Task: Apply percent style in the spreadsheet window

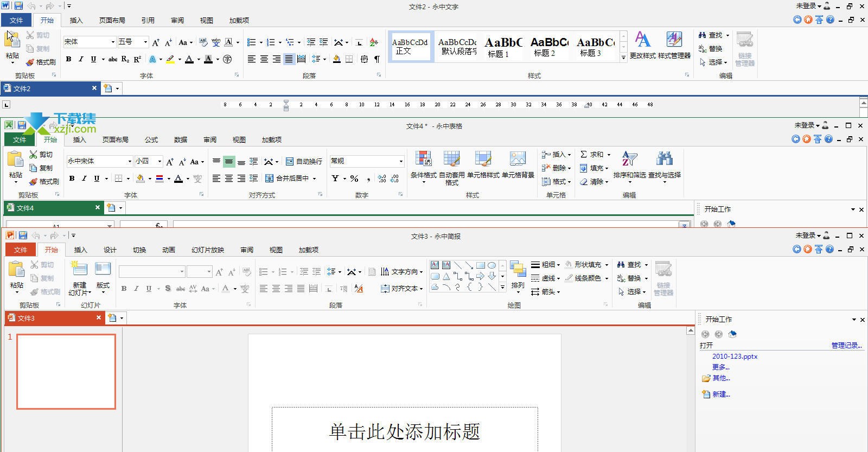Action: click(354, 179)
